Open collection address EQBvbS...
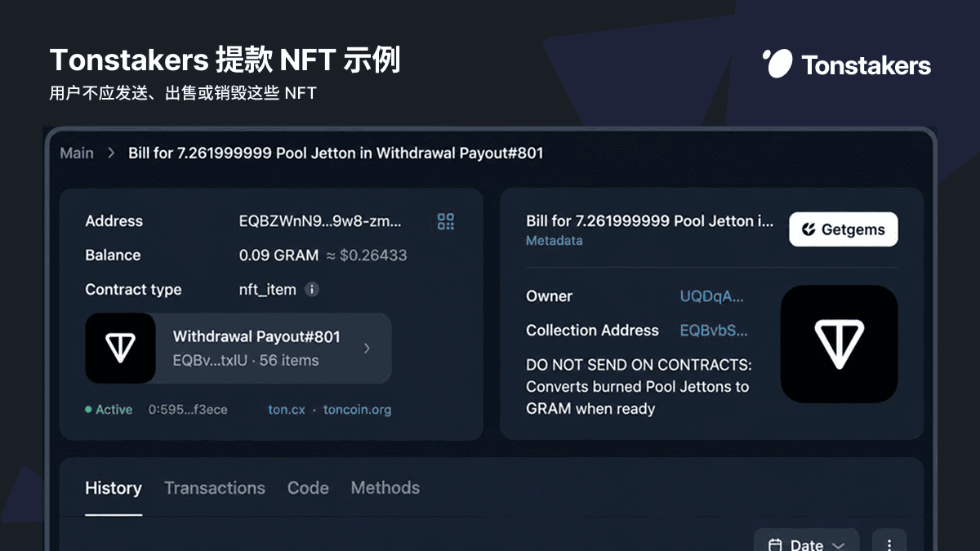Image resolution: width=980 pixels, height=551 pixels. [714, 331]
